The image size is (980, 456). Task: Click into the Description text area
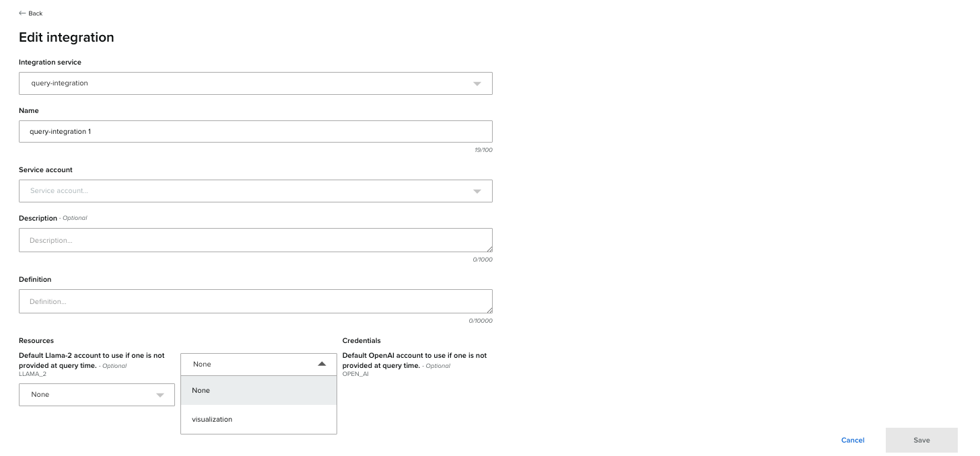(x=255, y=240)
